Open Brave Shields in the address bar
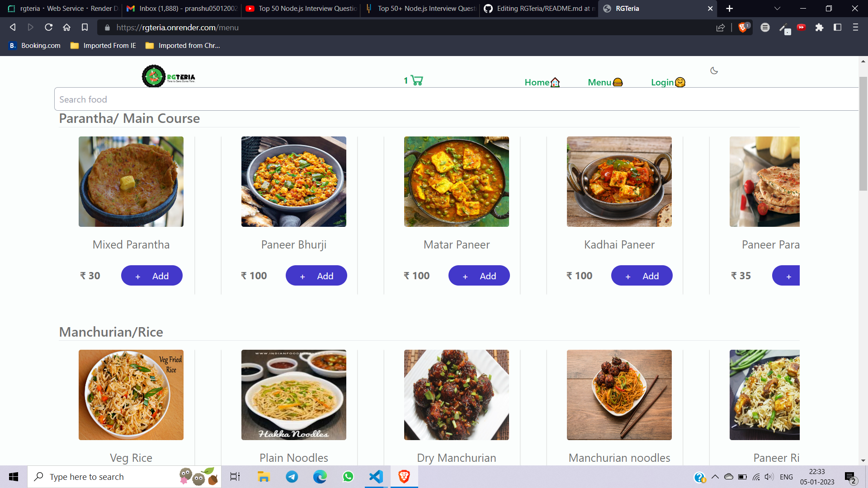This screenshot has height=488, width=868. (742, 28)
